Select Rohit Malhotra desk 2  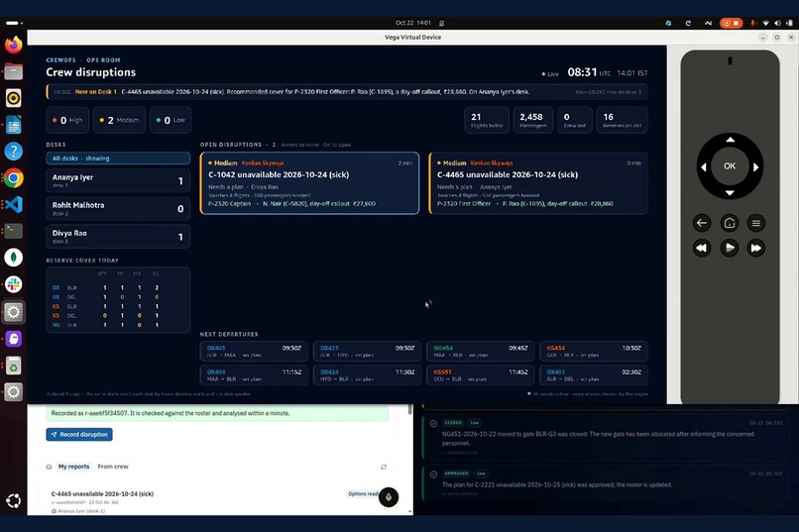(x=118, y=209)
